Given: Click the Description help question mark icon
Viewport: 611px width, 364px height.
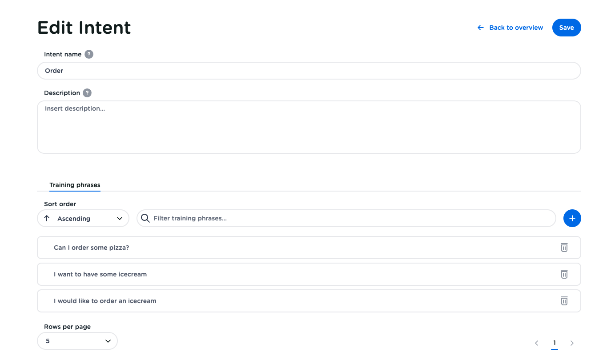Looking at the screenshot, I should click(87, 93).
